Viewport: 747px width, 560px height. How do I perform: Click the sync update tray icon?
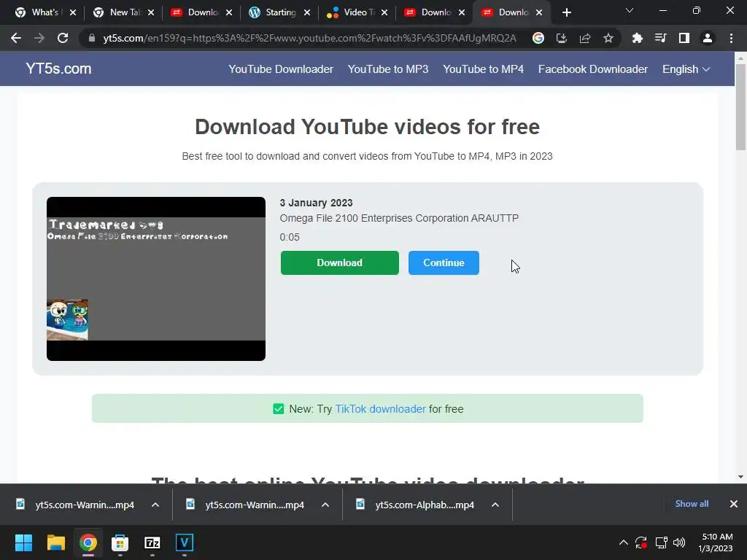[x=641, y=542]
